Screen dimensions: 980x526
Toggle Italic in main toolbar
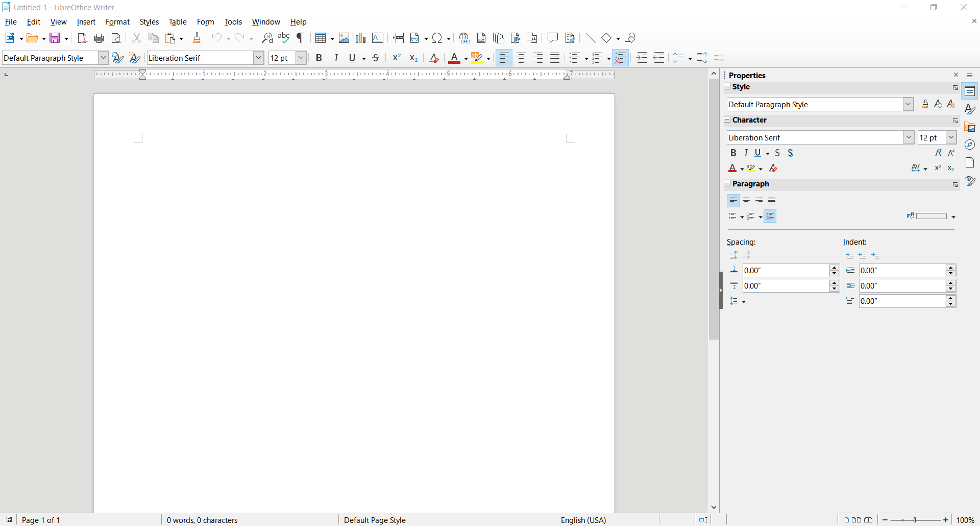[x=336, y=58]
